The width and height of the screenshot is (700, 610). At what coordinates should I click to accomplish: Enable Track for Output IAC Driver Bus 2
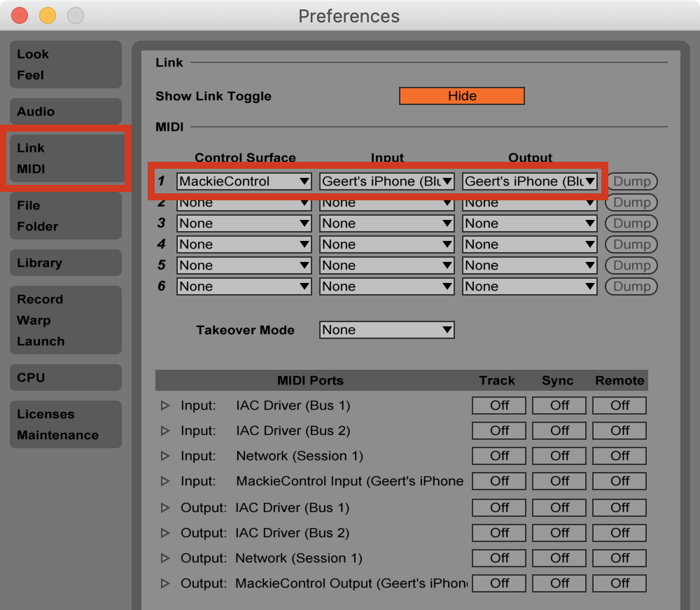499,533
